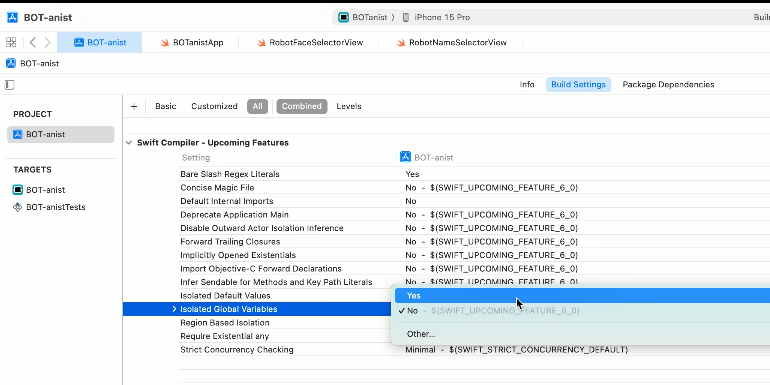Filter settings to Basic
The height and width of the screenshot is (385, 770).
pyautogui.click(x=165, y=106)
